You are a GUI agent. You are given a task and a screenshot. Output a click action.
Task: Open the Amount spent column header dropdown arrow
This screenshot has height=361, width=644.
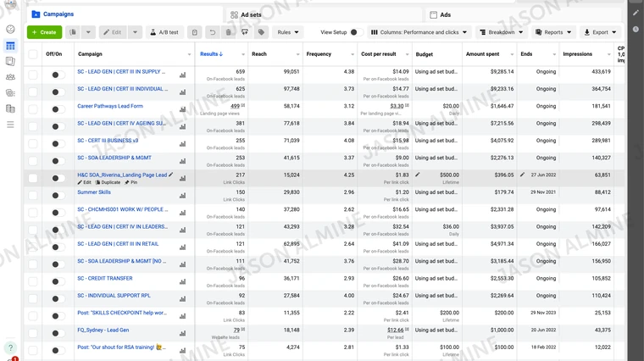click(x=512, y=54)
